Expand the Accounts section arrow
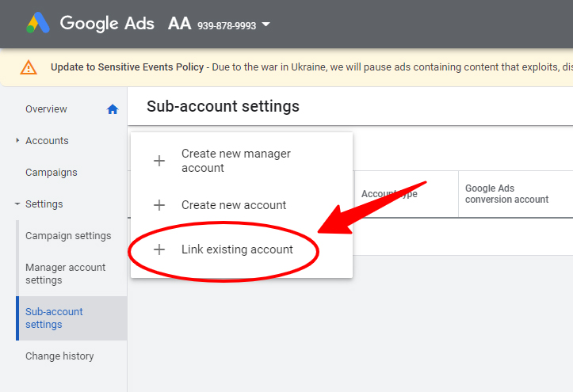 pyautogui.click(x=17, y=140)
